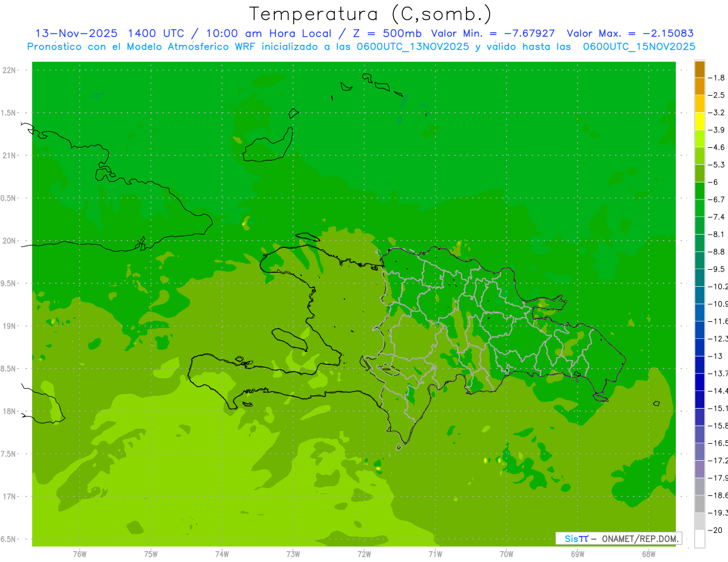Click the dark orange swatch above -1.8
Image resolution: width=728 pixels, height=562 pixels.
point(699,69)
